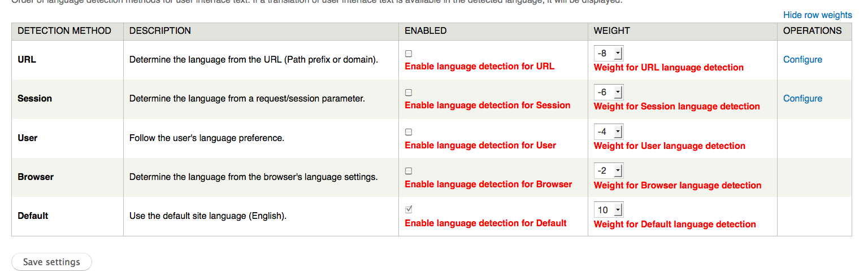This screenshot has height=277, width=868.
Task: Open the Browser weight dropdown
Action: 608,171
